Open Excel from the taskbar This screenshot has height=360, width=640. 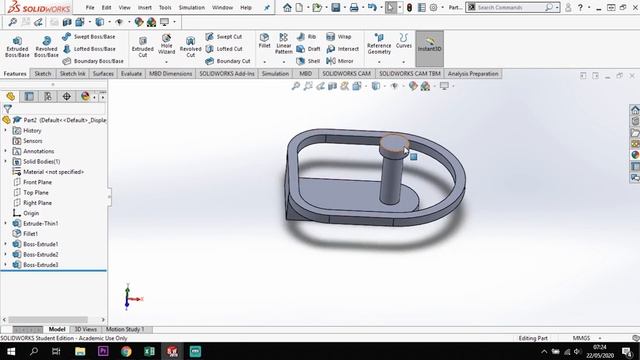(x=149, y=351)
